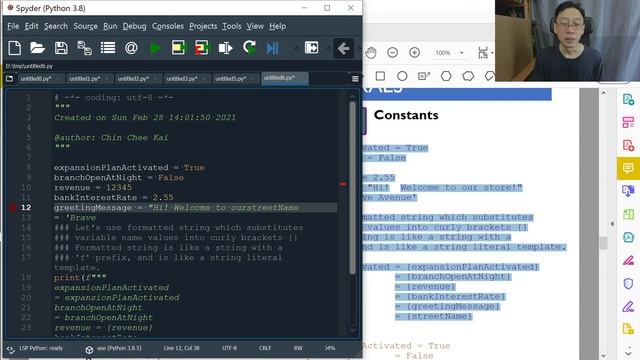Run the current cell

click(x=178, y=48)
